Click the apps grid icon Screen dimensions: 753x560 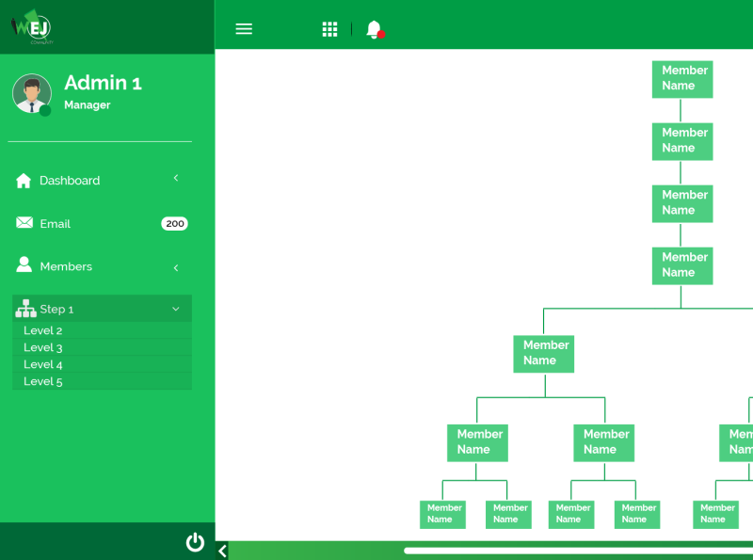pyautogui.click(x=329, y=28)
